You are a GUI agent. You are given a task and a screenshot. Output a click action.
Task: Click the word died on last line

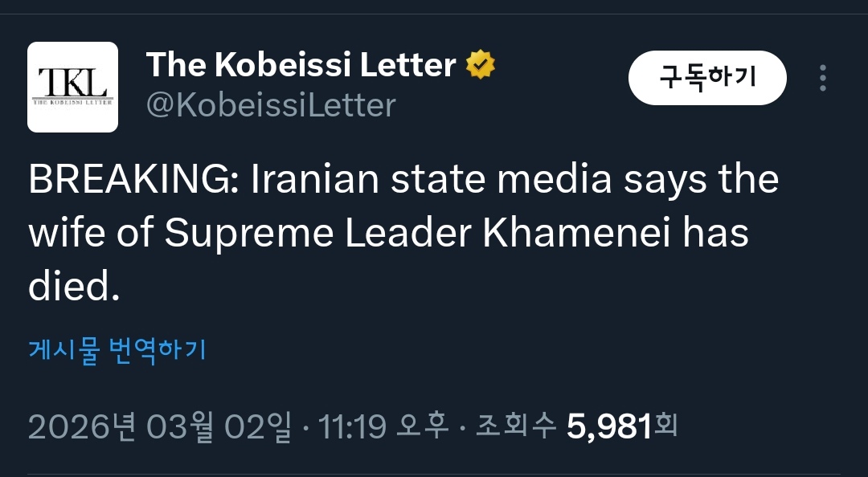(72, 286)
